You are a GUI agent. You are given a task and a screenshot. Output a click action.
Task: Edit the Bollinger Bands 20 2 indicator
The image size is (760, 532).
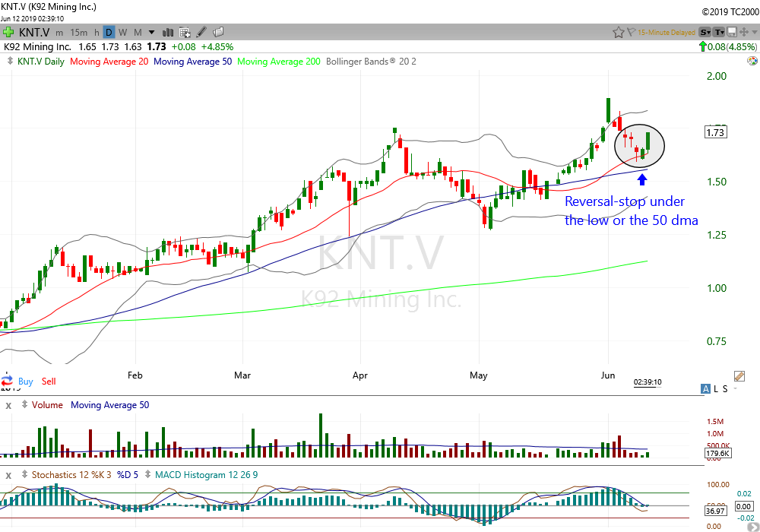click(x=371, y=62)
